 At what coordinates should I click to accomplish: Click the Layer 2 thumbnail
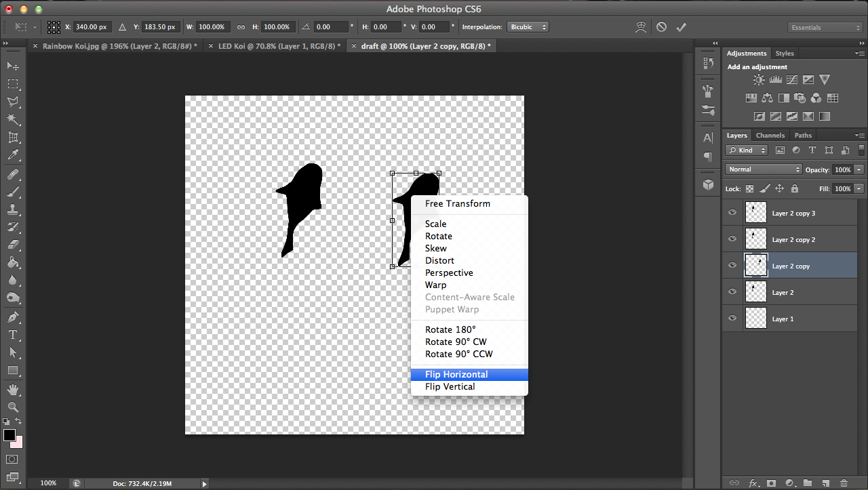pyautogui.click(x=755, y=291)
